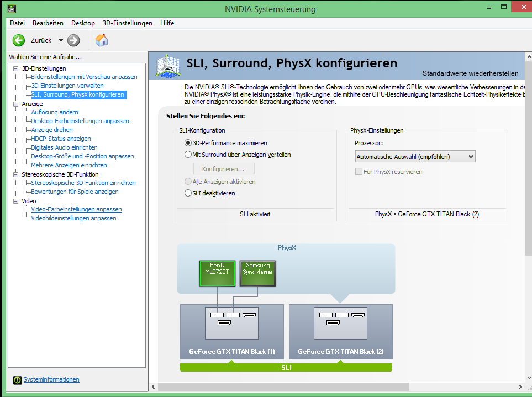Collapse the 3D-Einstellungen tree node
This screenshot has height=397, width=532.
pyautogui.click(x=15, y=68)
